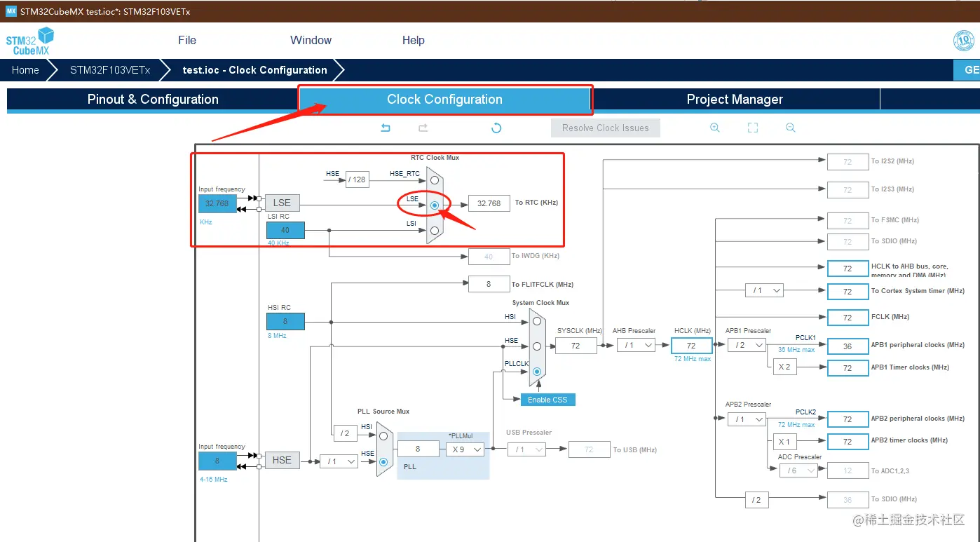Click the LSI RC 40 value box

click(285, 230)
